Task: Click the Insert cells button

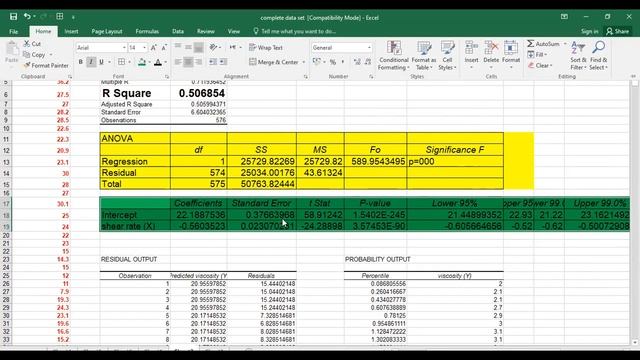Action: point(471,55)
